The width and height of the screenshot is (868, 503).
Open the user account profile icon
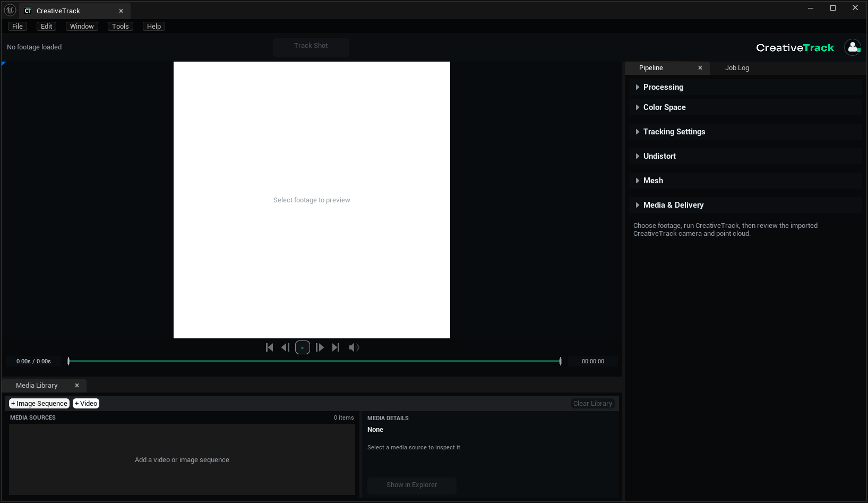(853, 47)
